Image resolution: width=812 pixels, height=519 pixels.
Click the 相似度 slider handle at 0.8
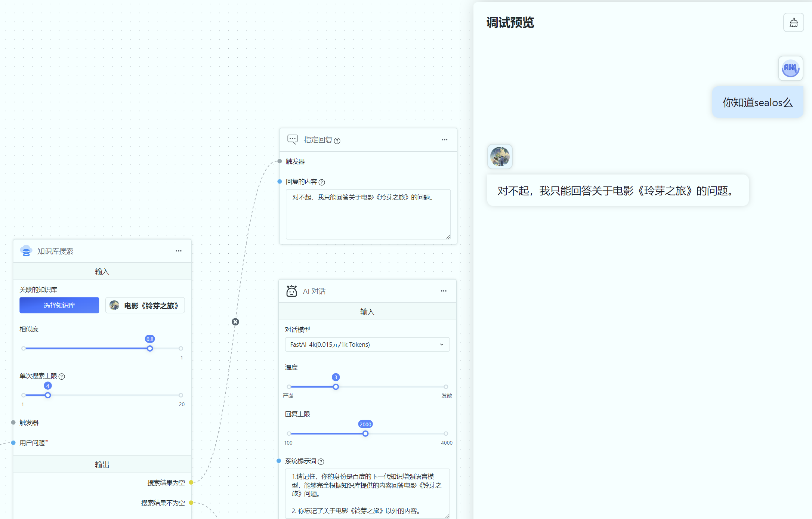point(150,349)
